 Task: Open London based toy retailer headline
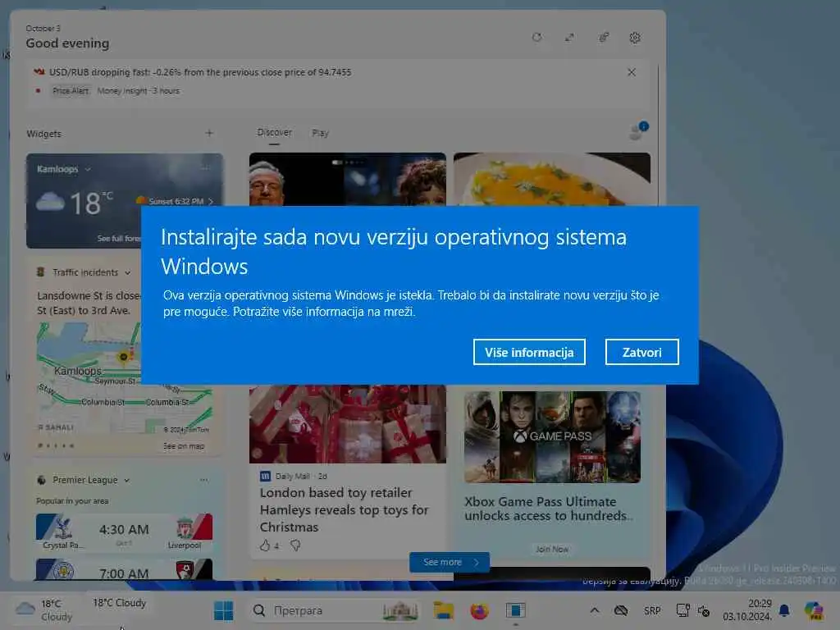click(344, 509)
